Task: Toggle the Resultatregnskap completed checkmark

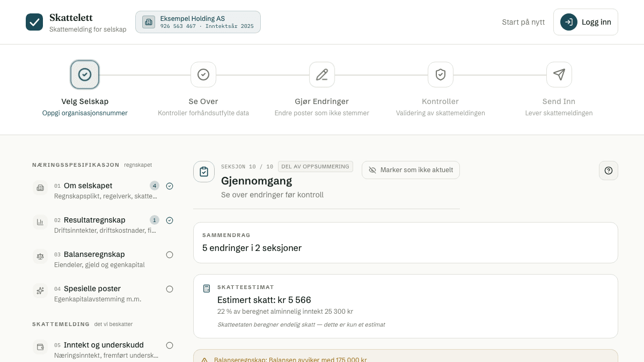Action: point(170,220)
